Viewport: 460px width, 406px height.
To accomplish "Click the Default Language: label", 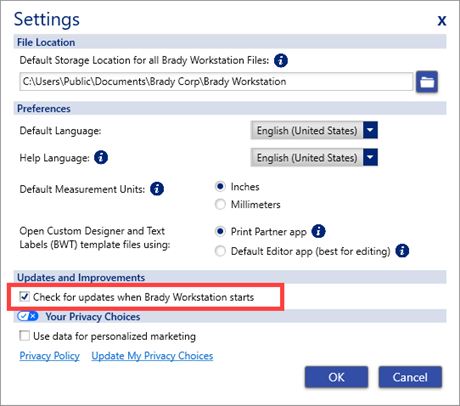I will tap(60, 131).
